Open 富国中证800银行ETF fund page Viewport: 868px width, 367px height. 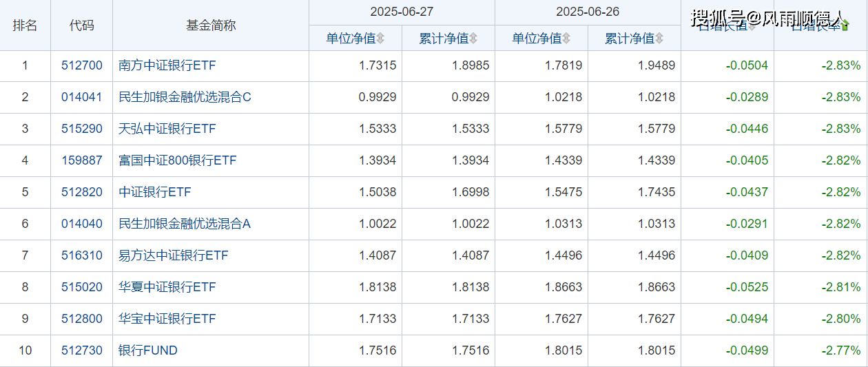point(178,161)
